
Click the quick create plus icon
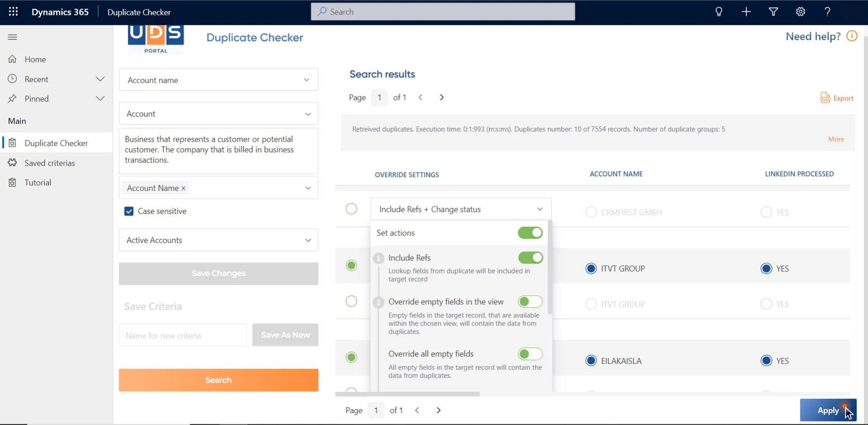click(x=746, y=12)
